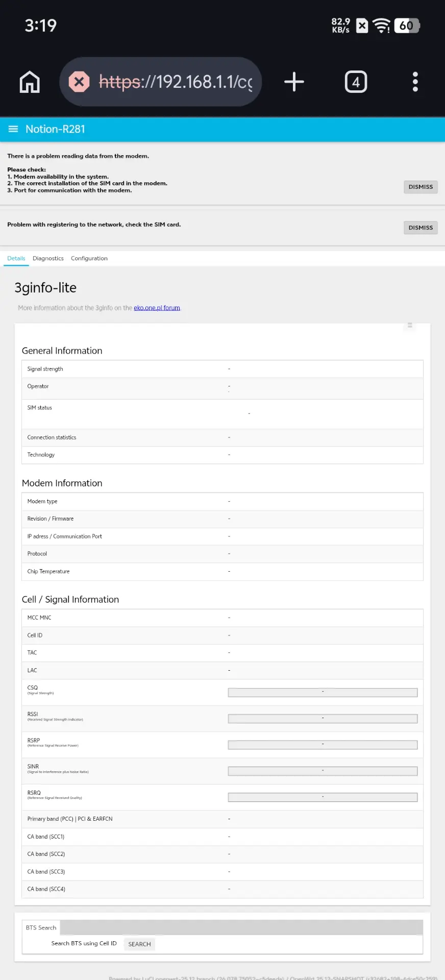The image size is (445, 980).
Task: Tap the crossed-box status bar icon
Action: [x=362, y=26]
